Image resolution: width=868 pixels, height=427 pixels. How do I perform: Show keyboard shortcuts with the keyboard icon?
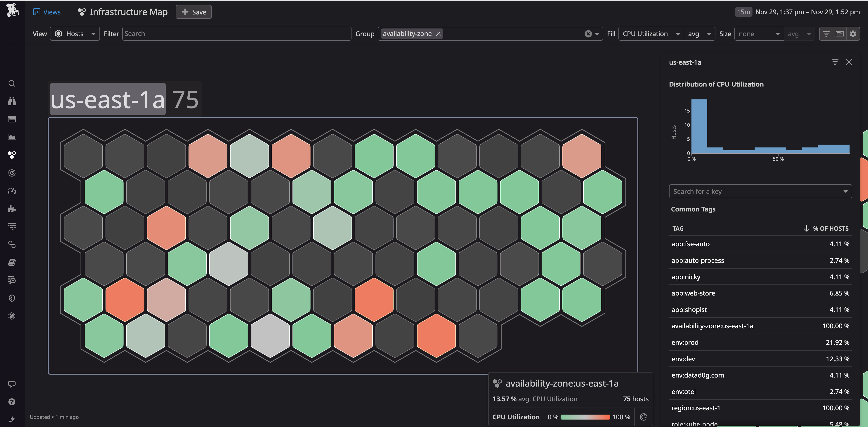pyautogui.click(x=840, y=33)
